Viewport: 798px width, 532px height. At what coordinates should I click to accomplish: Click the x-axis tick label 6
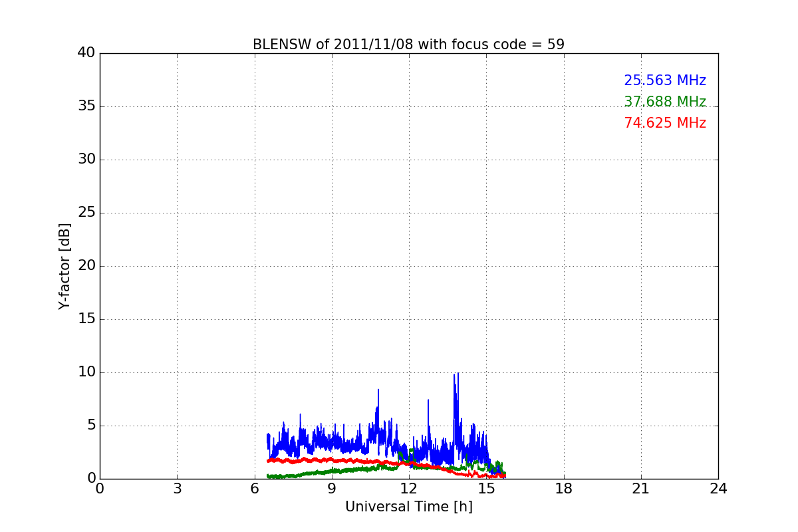[255, 489]
